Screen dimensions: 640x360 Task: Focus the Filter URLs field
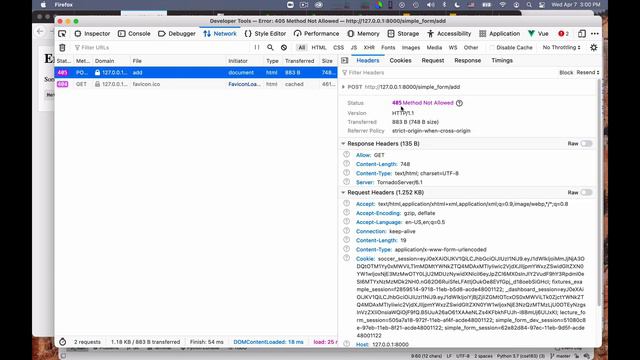(x=161, y=48)
